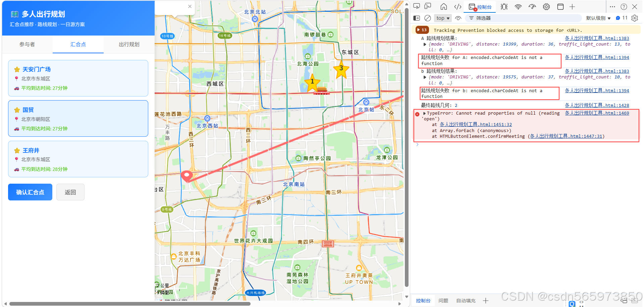Click the 北京站 station icon on map
The width and height of the screenshot is (644, 307).
pos(366,102)
